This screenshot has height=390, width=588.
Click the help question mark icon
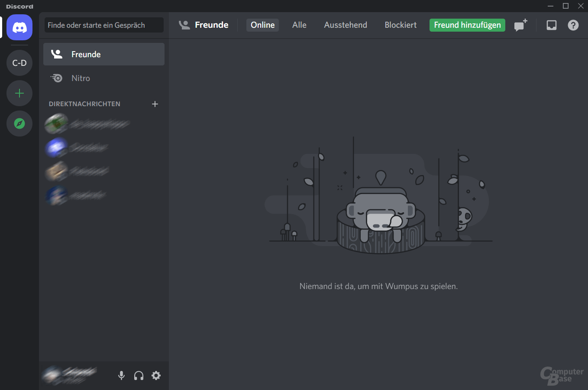(x=573, y=25)
